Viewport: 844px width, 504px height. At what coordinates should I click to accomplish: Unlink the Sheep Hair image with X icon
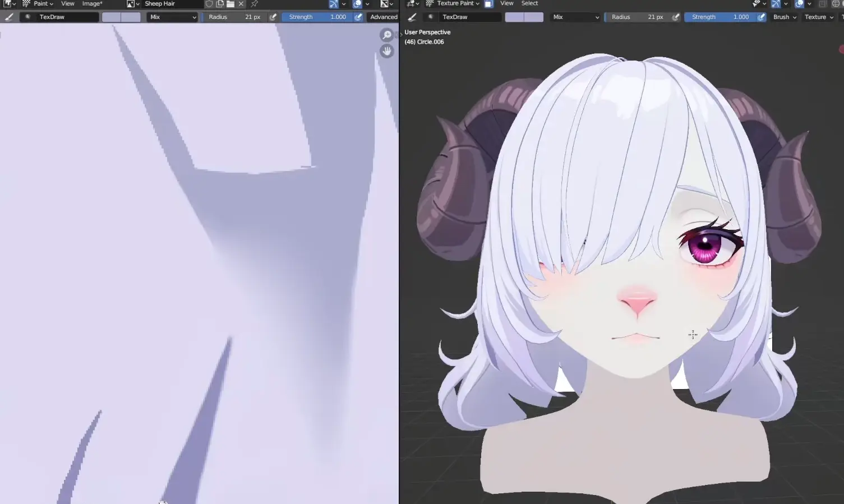pyautogui.click(x=241, y=4)
